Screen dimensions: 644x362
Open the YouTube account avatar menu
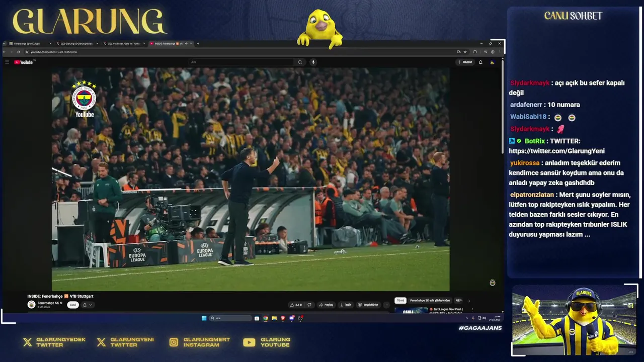[492, 62]
